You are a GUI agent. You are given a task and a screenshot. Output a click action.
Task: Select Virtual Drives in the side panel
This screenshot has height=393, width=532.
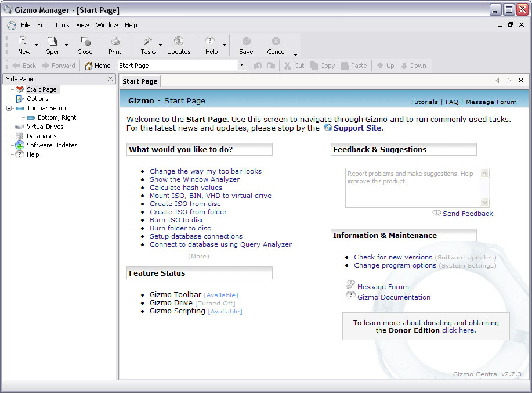[x=45, y=127]
